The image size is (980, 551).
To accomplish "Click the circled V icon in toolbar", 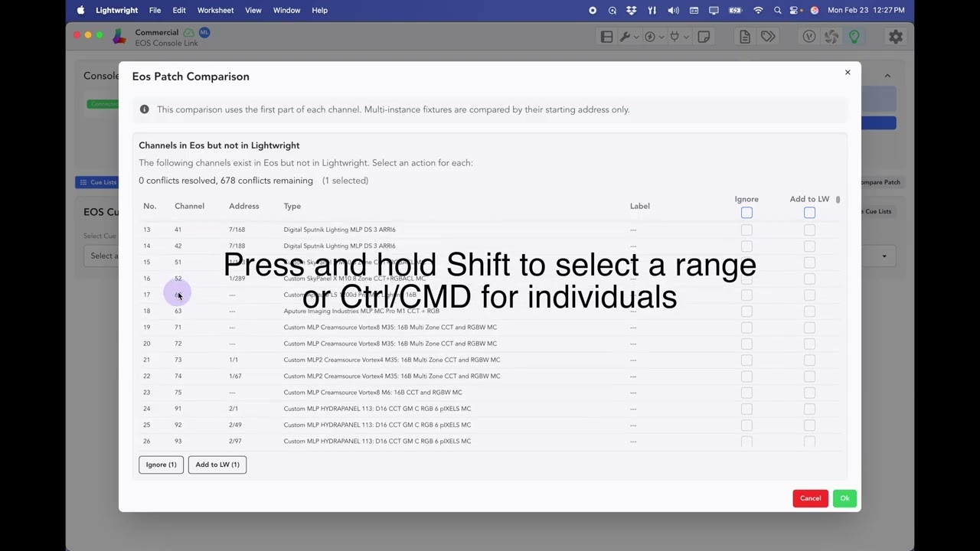I will [x=809, y=37].
